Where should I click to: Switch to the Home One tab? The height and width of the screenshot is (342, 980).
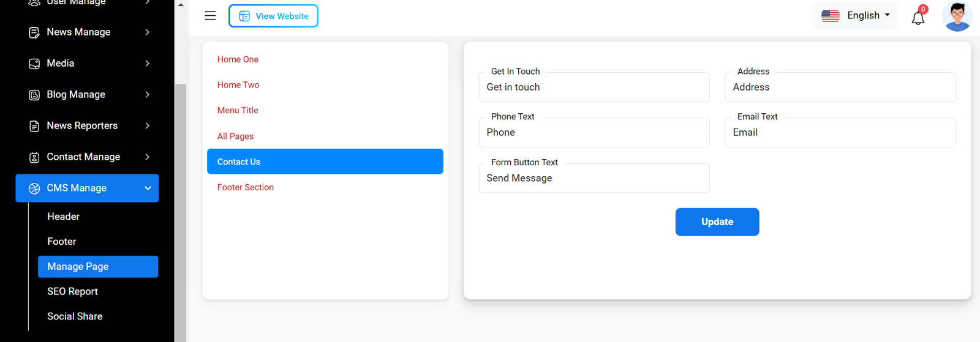click(x=238, y=59)
